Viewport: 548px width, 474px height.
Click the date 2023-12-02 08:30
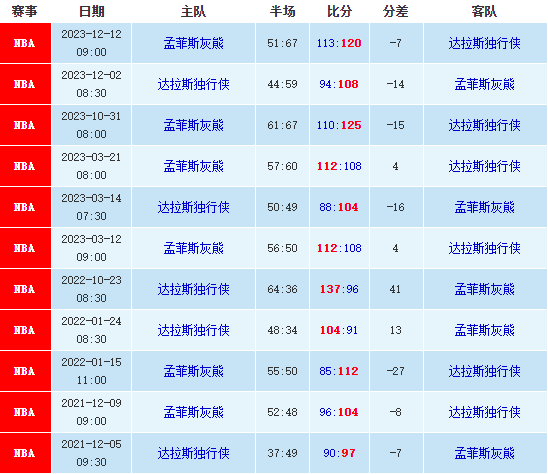point(92,84)
